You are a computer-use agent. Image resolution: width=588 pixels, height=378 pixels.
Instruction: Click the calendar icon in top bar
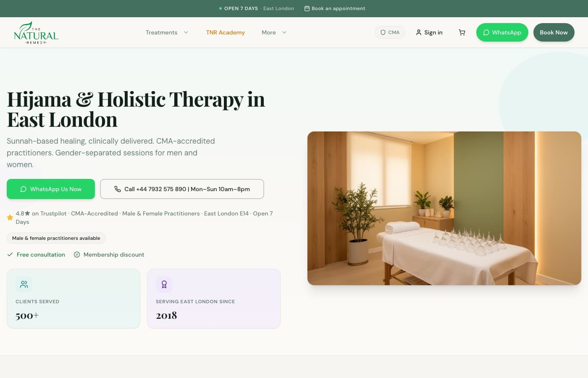point(307,8)
